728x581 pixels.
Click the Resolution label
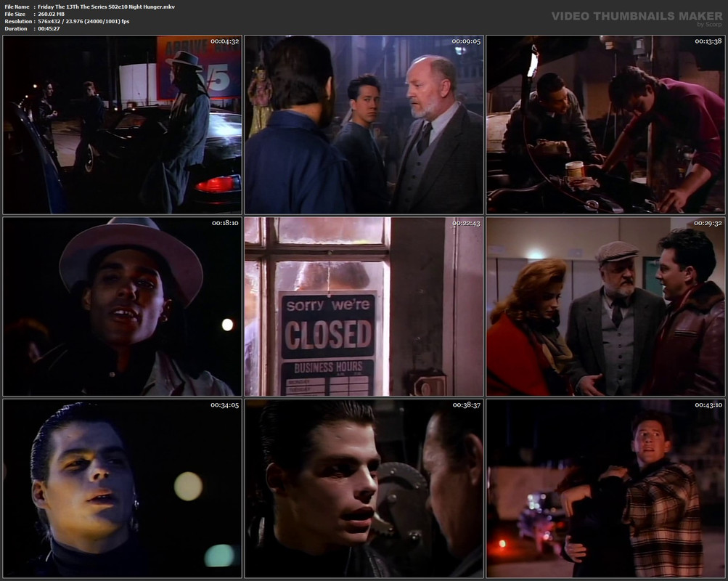pyautogui.click(x=18, y=21)
